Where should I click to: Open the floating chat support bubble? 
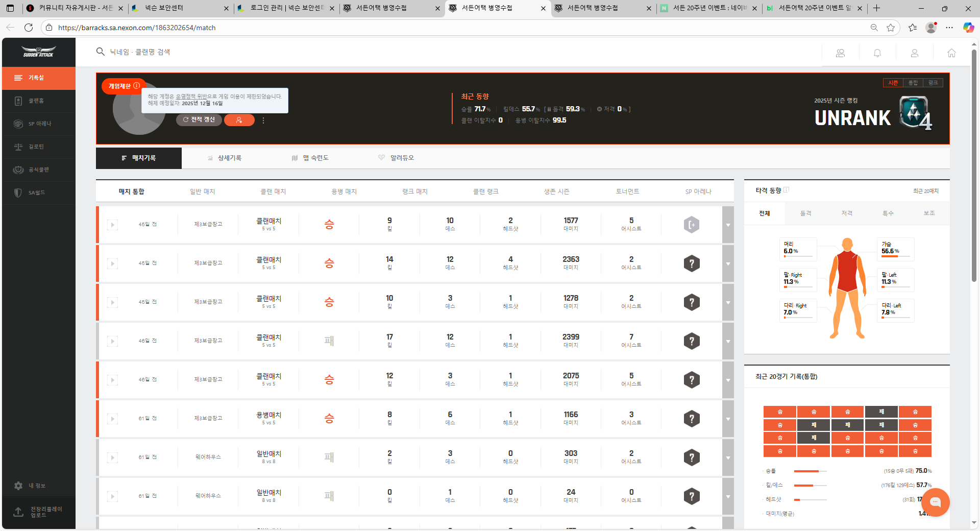[935, 502]
